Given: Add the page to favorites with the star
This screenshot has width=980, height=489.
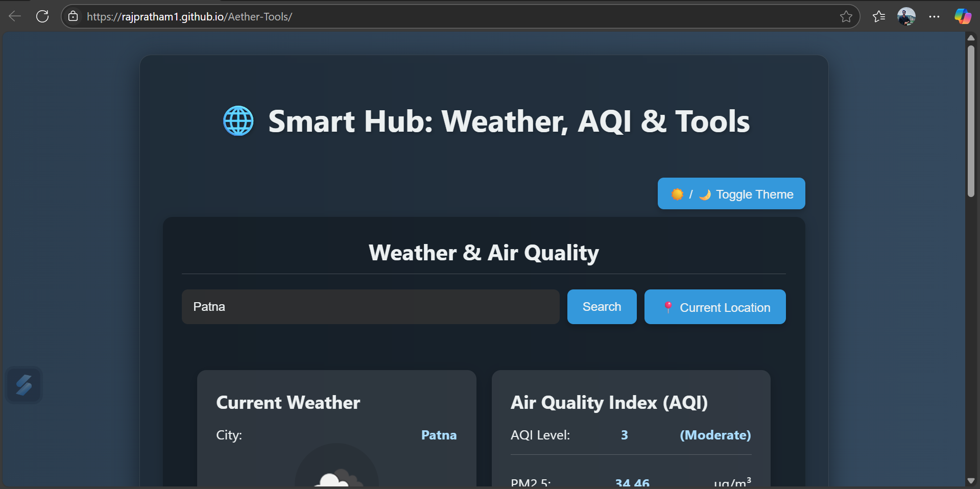Looking at the screenshot, I should click(x=847, y=16).
